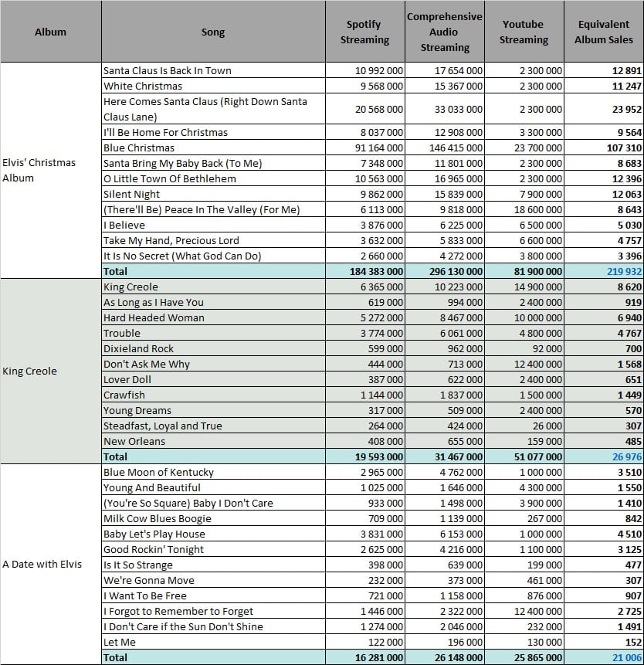Click the Song column header
This screenshot has height=665, width=644.
tap(213, 32)
